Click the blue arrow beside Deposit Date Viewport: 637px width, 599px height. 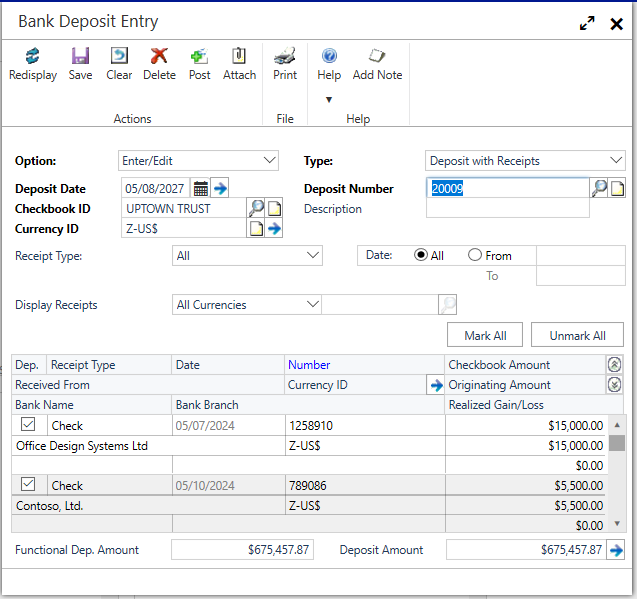(220, 188)
